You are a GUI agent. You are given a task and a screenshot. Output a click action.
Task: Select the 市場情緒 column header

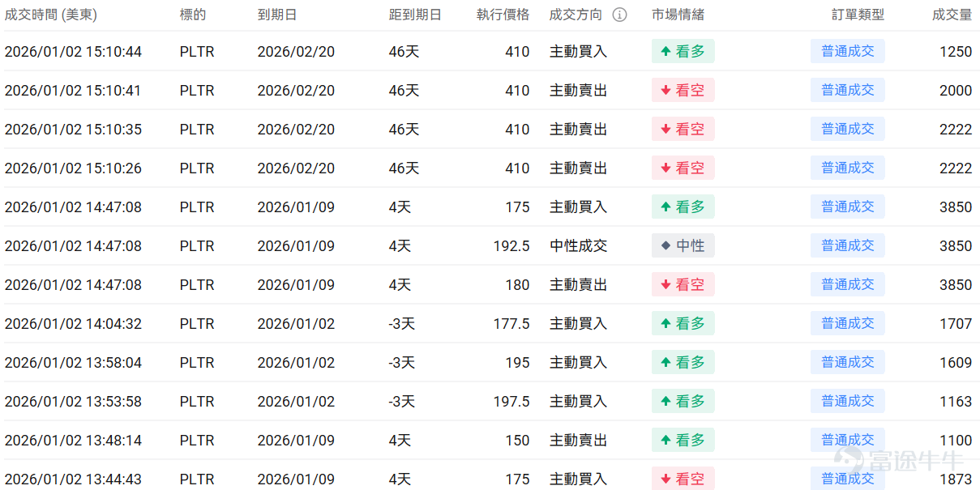pyautogui.click(x=678, y=15)
